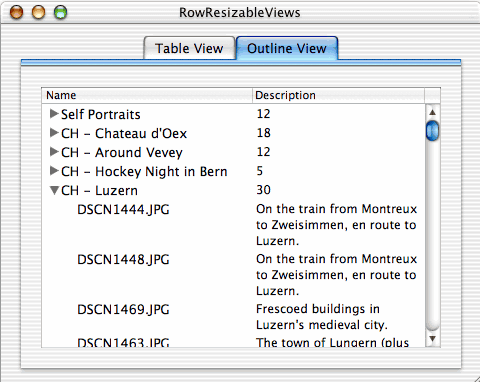Screen dimensions: 480x382
Task: Expand CH – Hockey Night in Bern triangle
Action: tap(54, 171)
